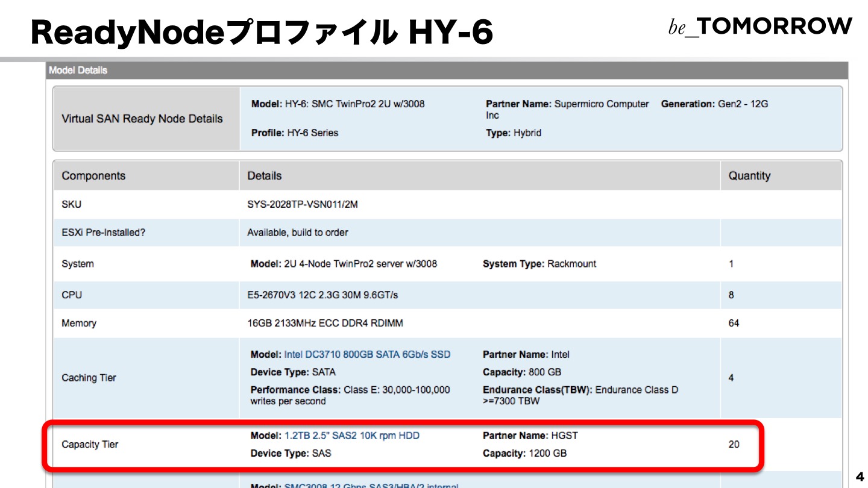Select the Partner Name Intel text
Screen dimensions: 868x488
(526, 354)
